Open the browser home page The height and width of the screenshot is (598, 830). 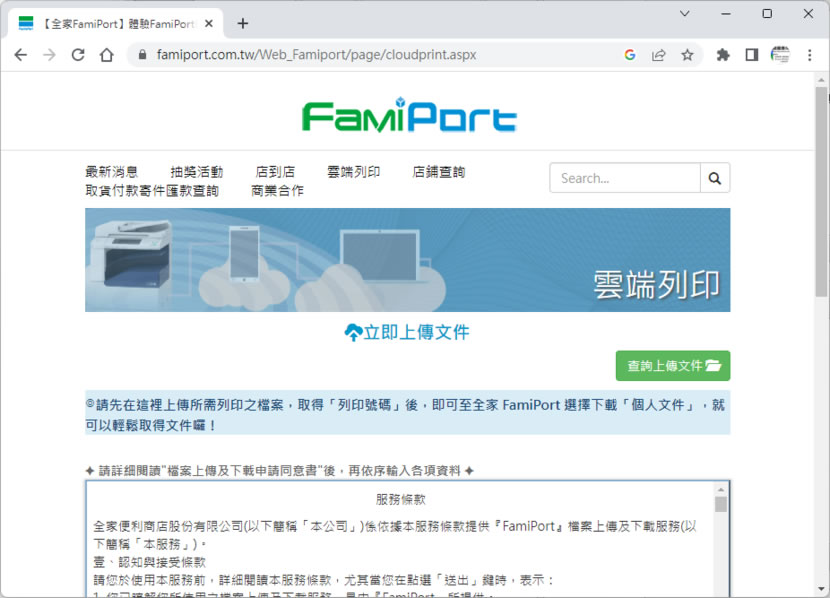tap(106, 55)
